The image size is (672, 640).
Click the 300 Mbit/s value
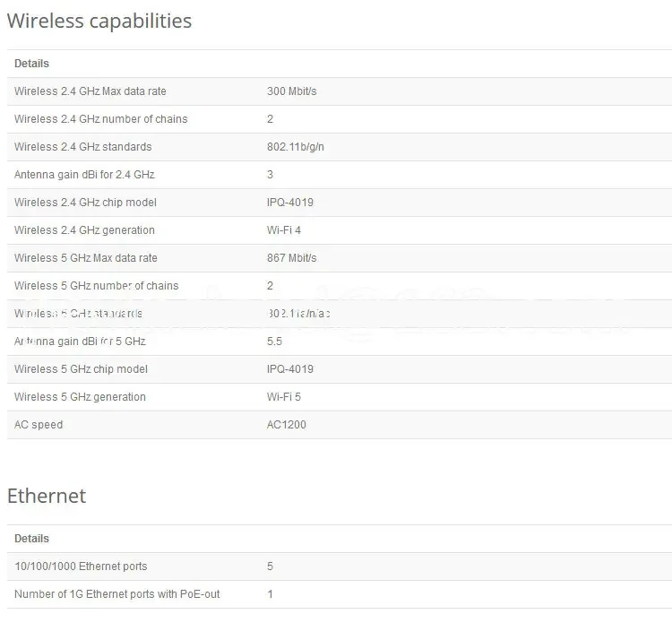point(291,91)
